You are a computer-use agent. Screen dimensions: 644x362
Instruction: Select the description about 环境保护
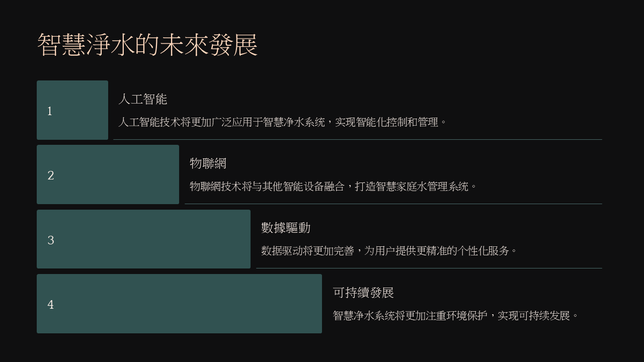pos(456,316)
